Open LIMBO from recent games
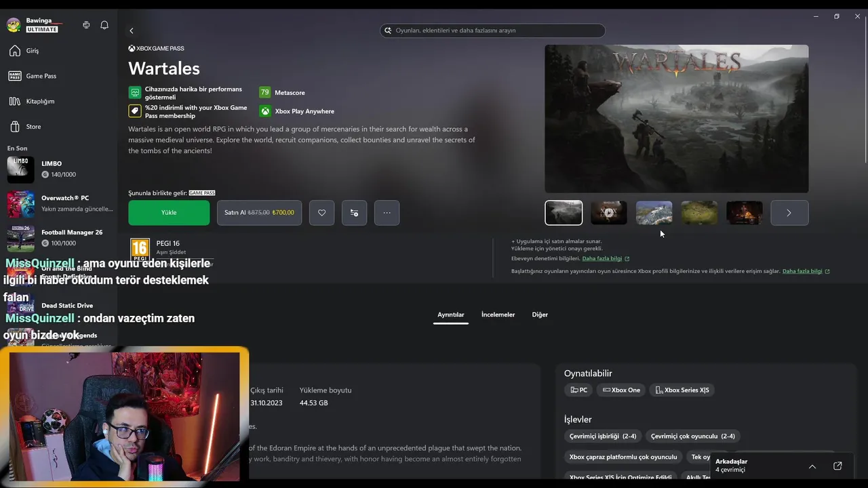868x488 pixels. coord(58,169)
